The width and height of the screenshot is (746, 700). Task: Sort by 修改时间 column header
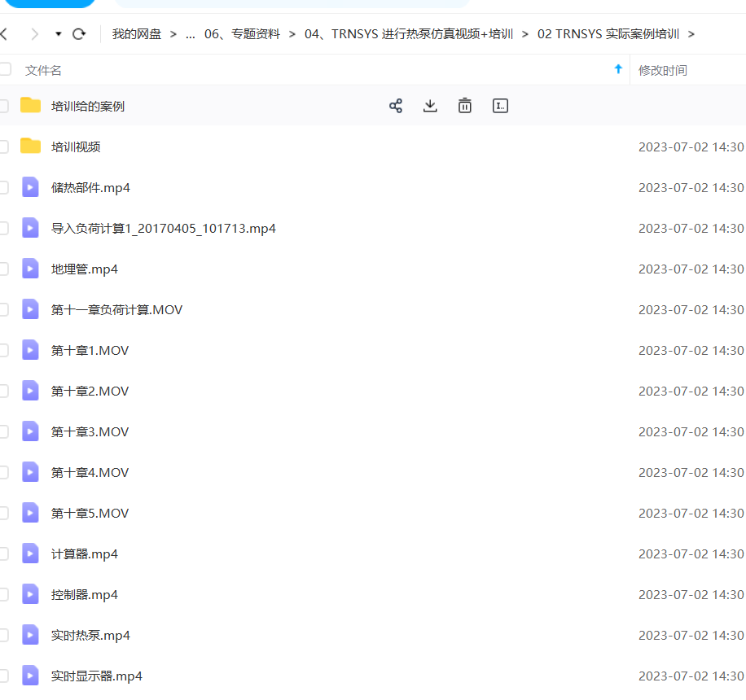[663, 70]
